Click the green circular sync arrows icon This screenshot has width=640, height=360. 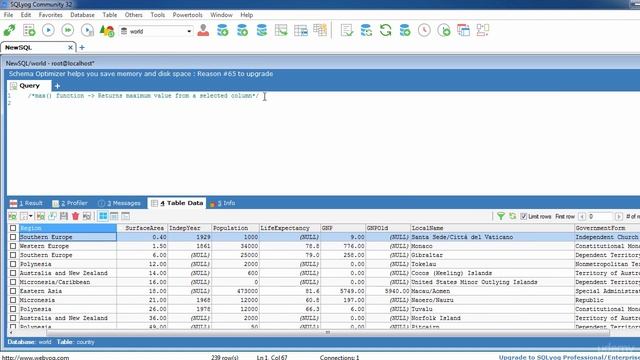pyautogui.click(x=385, y=30)
